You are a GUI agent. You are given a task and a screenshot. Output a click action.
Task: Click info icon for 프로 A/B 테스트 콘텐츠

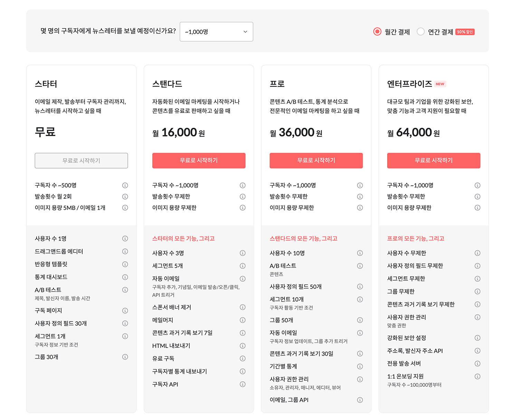(360, 266)
